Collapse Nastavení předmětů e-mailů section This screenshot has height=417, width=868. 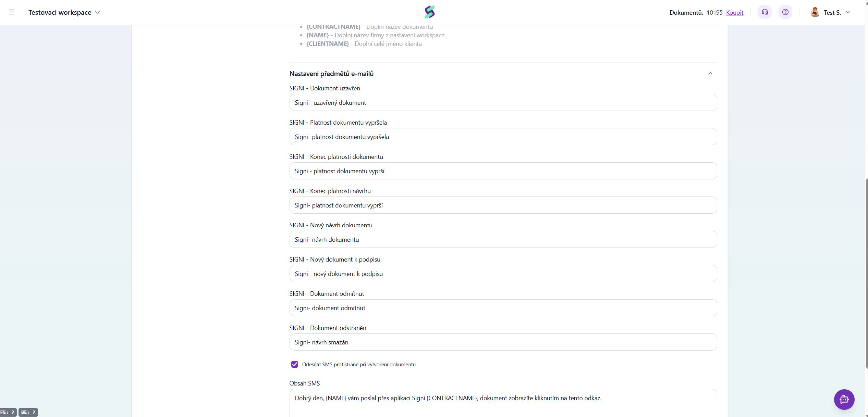710,74
